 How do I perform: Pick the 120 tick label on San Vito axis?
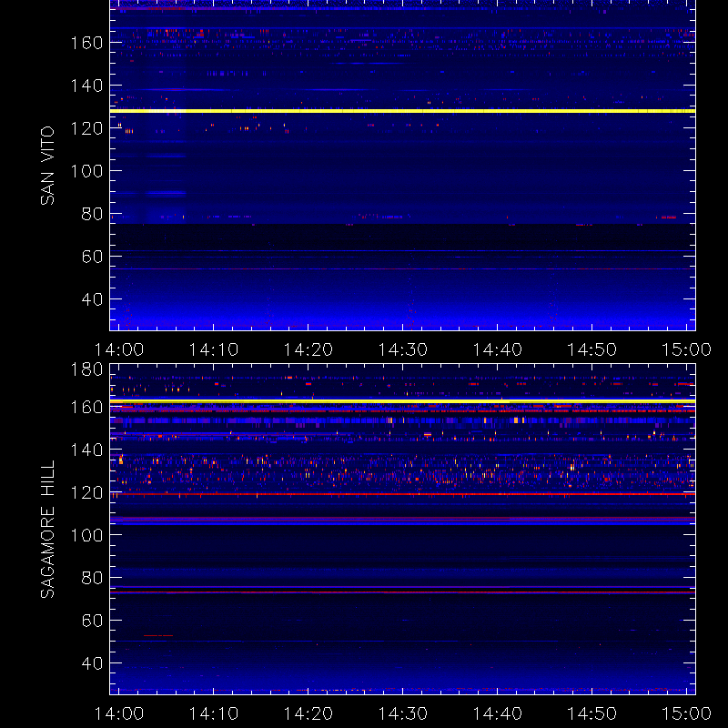click(86, 128)
